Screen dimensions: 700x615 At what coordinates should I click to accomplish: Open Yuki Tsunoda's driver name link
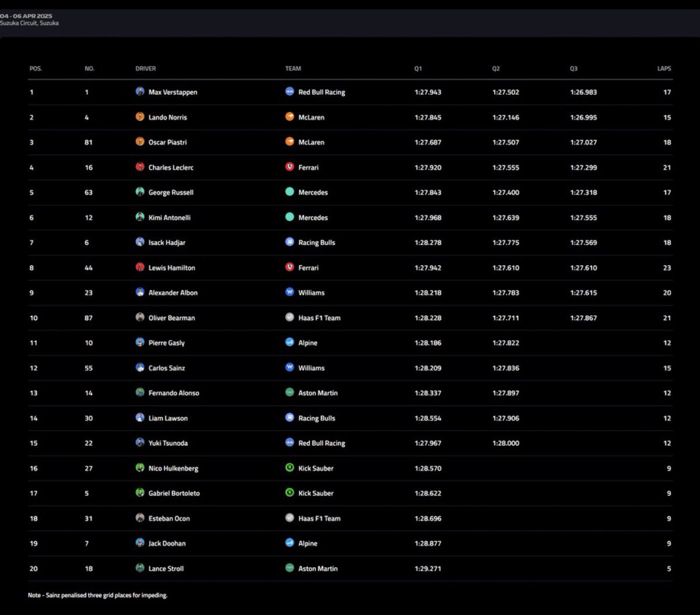coord(168,443)
